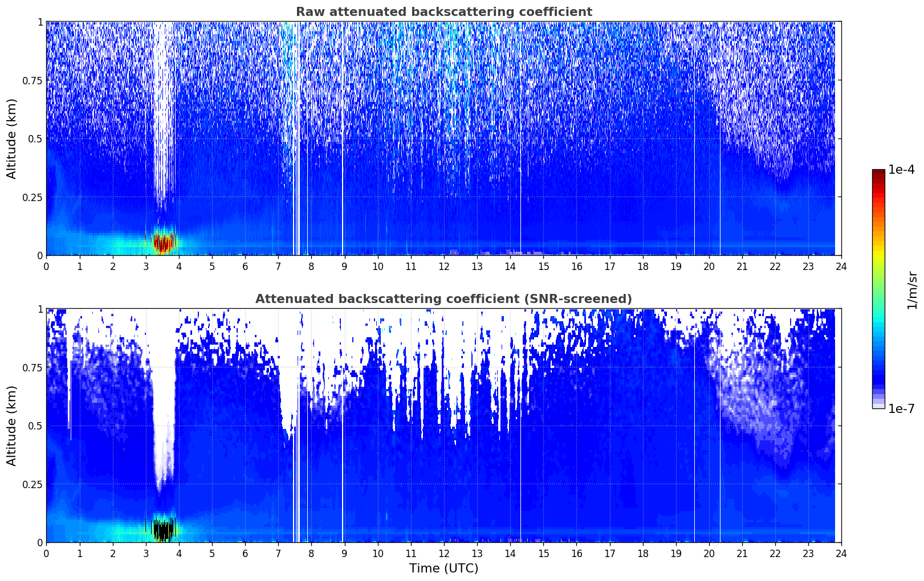Click the '0.25' altitude tick of bottom plot

click(x=32, y=484)
